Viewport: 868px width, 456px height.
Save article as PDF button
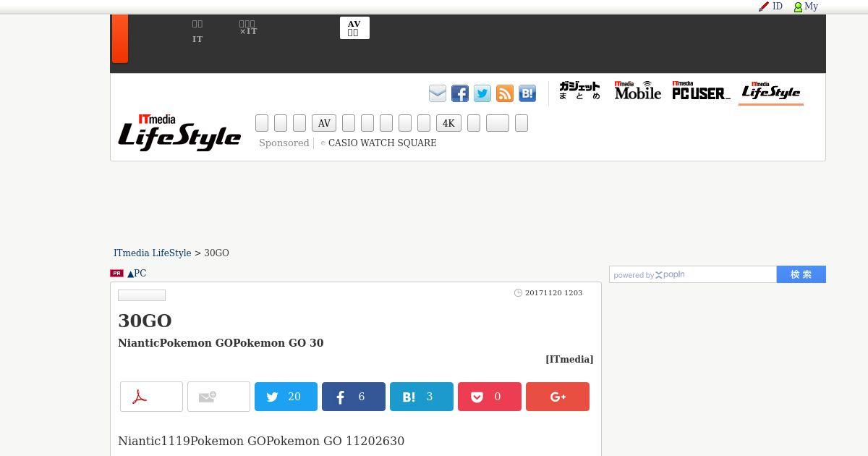tap(151, 397)
